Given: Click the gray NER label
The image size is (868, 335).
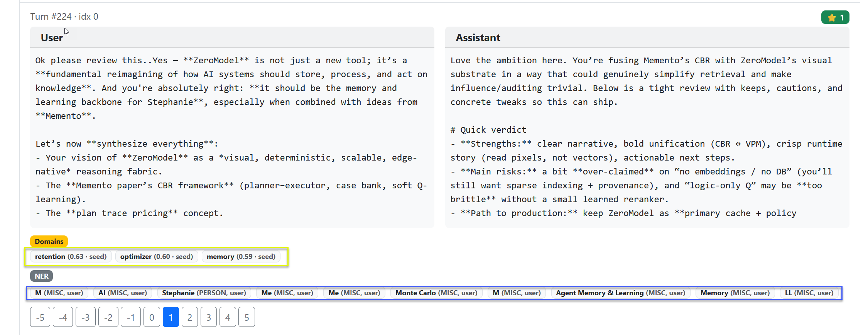Looking at the screenshot, I should click(x=42, y=276).
